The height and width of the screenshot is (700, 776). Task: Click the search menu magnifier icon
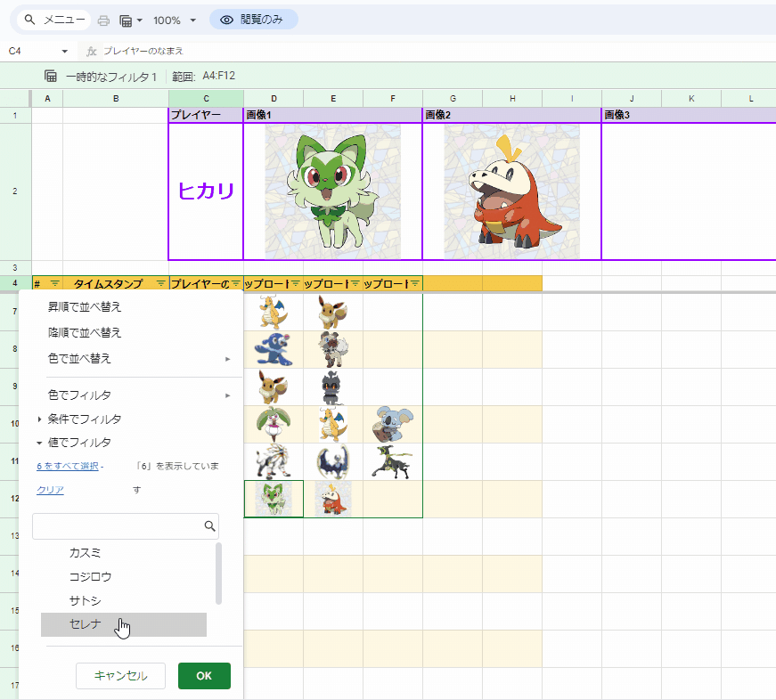tap(29, 20)
